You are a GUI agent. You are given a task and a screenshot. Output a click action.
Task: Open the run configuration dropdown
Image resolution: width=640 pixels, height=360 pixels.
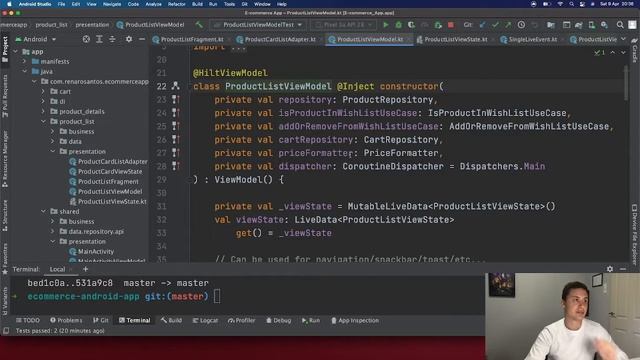coord(258,25)
